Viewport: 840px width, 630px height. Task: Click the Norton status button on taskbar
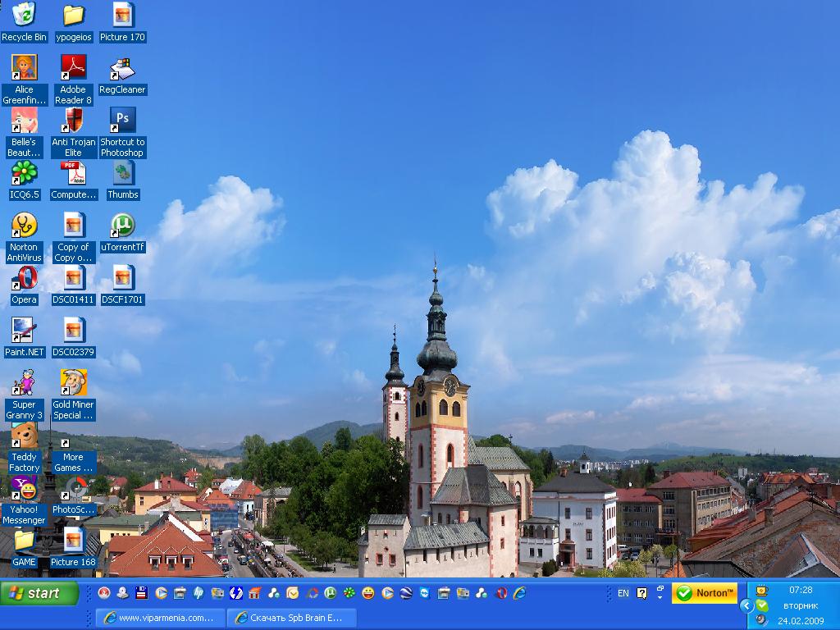tap(704, 592)
